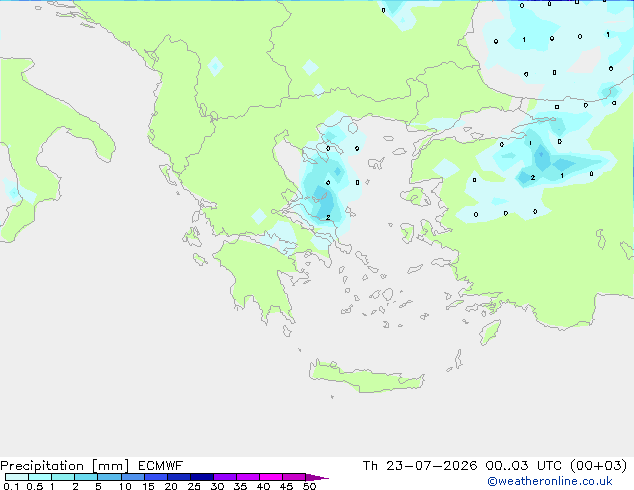The height and width of the screenshot is (490, 634).
Task: Click the '30' legend scale label
Action: click(217, 486)
